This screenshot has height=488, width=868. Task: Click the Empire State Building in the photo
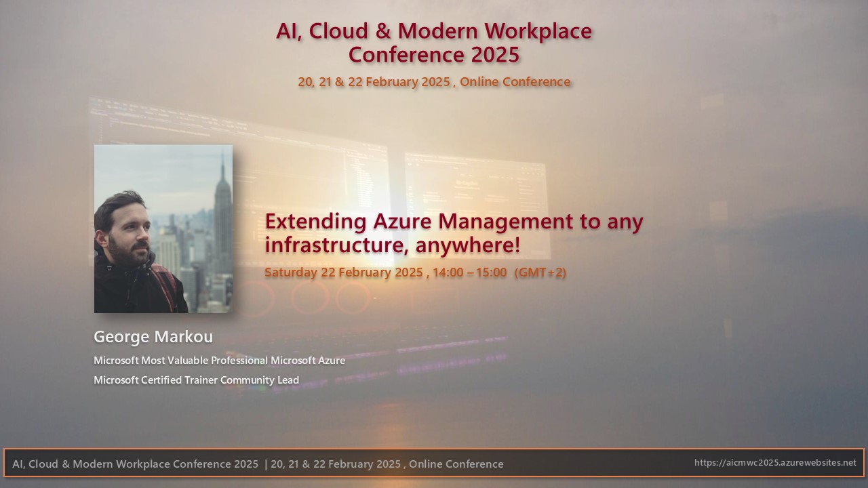pos(222,203)
